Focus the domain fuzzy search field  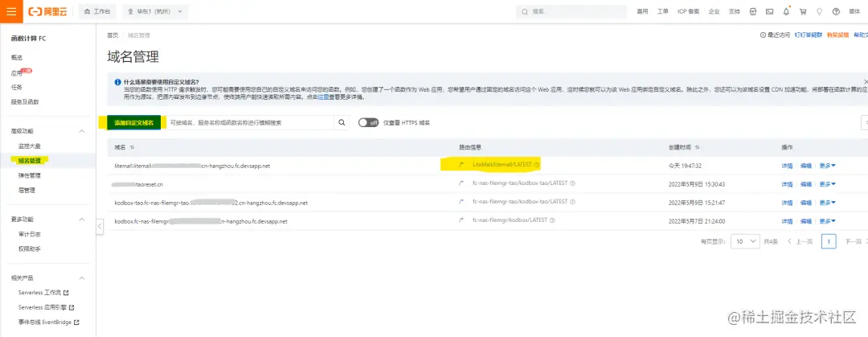(248, 122)
